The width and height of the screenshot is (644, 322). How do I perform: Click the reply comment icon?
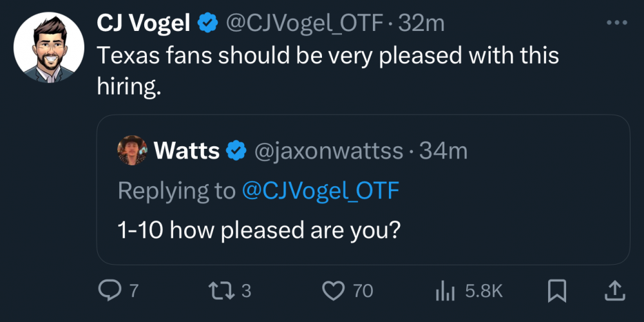coord(109,291)
